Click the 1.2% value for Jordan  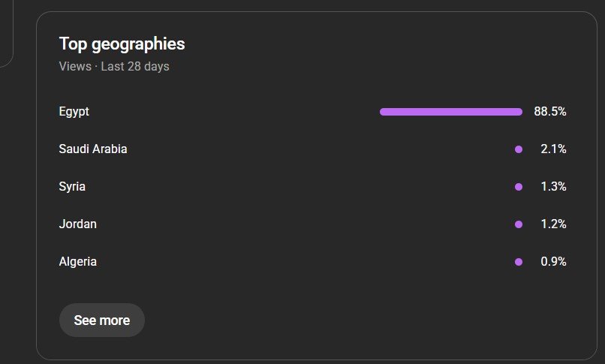[x=553, y=224]
